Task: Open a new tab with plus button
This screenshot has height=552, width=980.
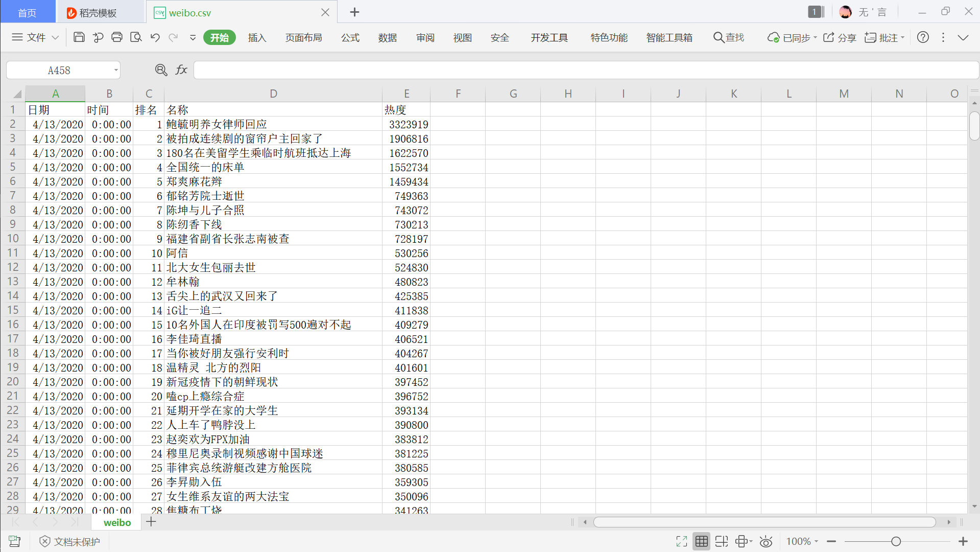Action: point(354,12)
